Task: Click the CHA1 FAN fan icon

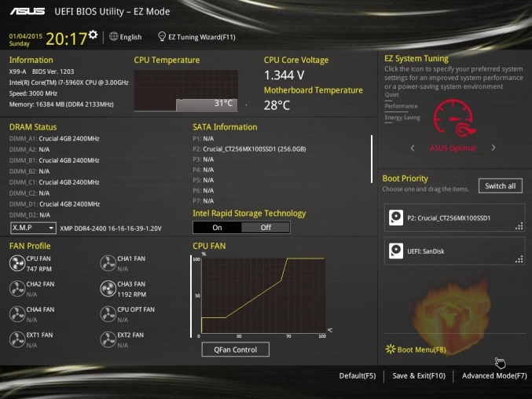Action: coord(108,263)
